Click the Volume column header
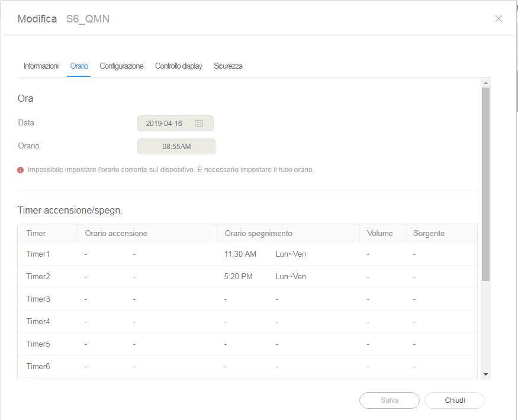Image resolution: width=518 pixels, height=420 pixels. click(x=379, y=234)
